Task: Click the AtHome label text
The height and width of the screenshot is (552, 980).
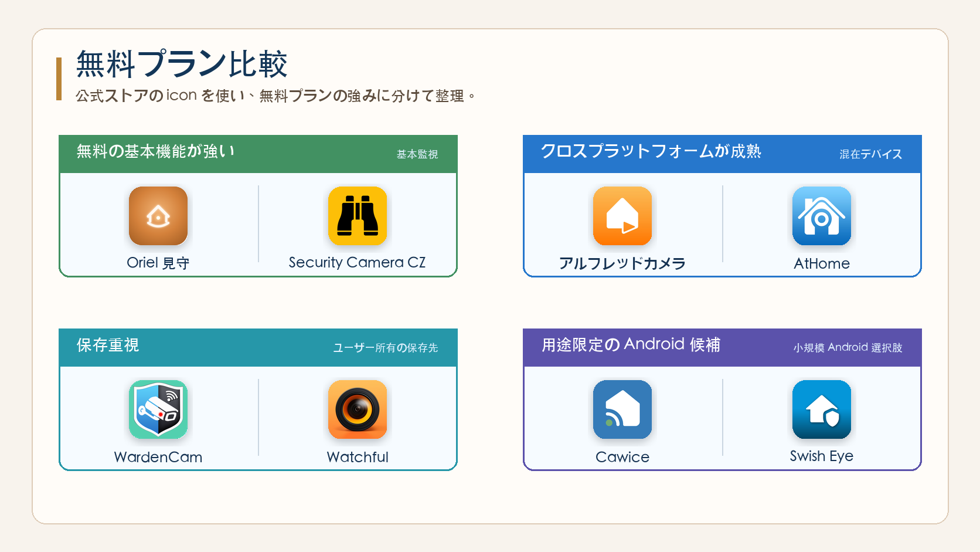Action: coord(822,263)
